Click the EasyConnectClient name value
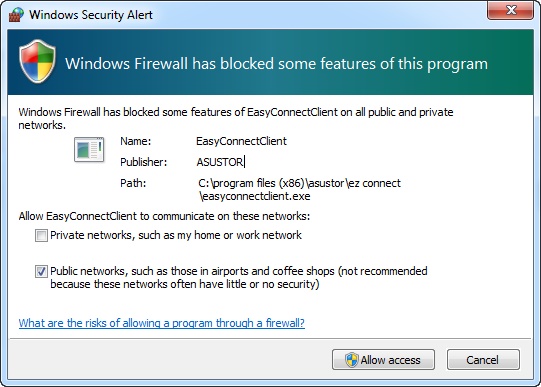The height and width of the screenshot is (387, 541). 241,141
